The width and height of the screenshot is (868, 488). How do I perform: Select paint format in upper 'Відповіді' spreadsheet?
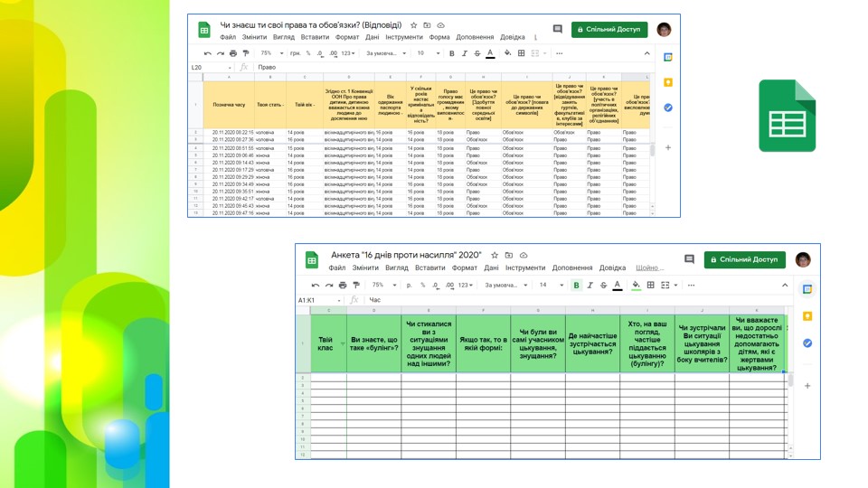pos(246,53)
